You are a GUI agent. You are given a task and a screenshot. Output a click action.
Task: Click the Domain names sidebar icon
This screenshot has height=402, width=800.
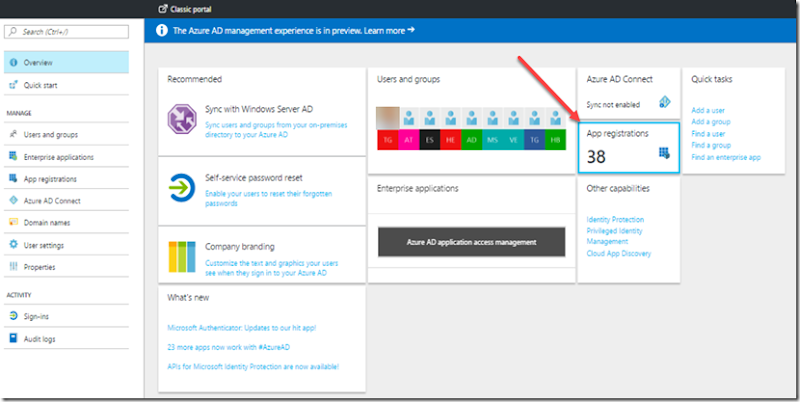pos(14,222)
